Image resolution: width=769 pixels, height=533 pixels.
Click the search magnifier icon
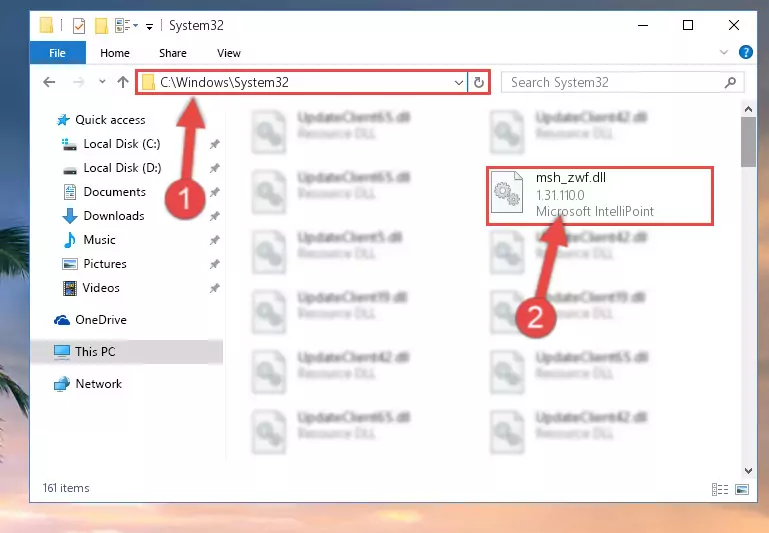tap(730, 82)
